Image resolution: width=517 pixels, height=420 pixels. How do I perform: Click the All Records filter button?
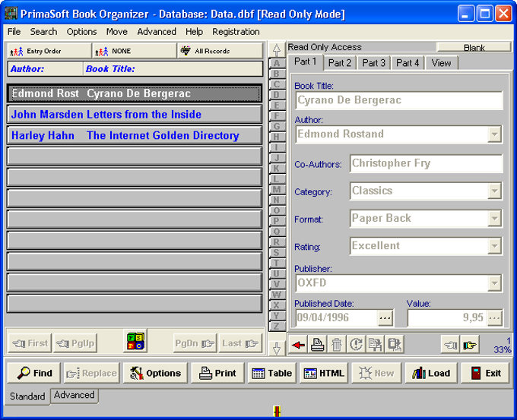(220, 51)
